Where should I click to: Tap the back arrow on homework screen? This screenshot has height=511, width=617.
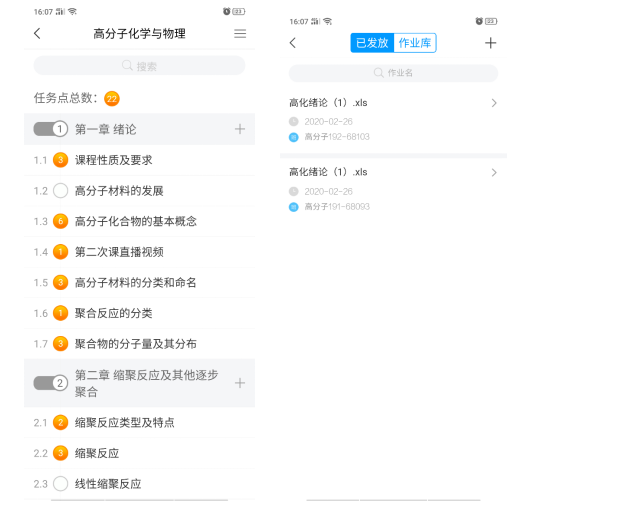pos(293,43)
